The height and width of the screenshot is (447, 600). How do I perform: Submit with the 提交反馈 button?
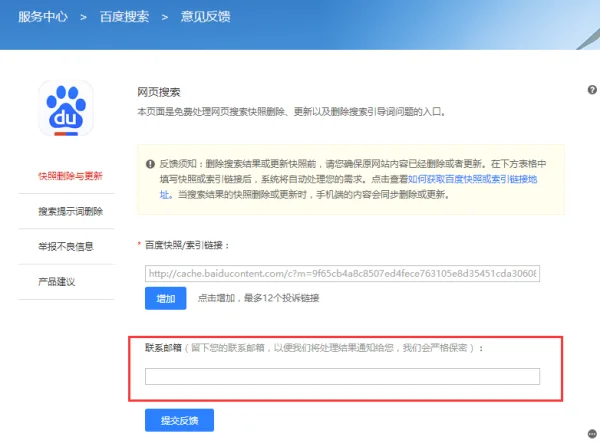click(x=179, y=420)
